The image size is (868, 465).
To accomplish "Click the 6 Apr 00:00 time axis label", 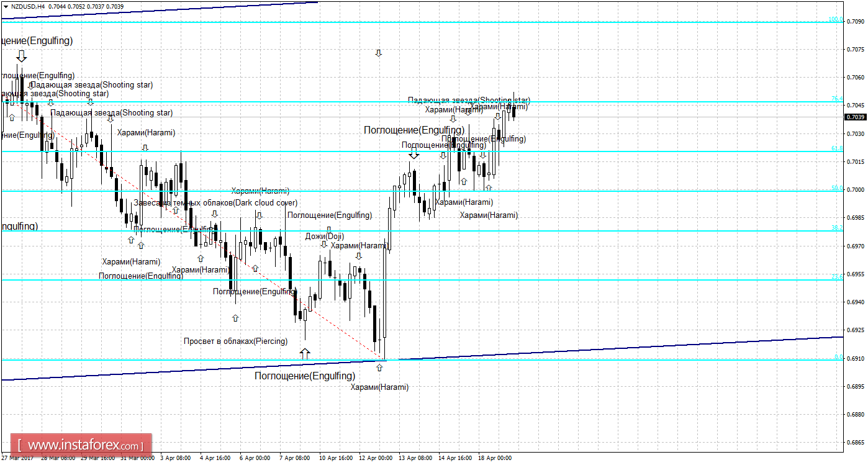I will click(255, 458).
